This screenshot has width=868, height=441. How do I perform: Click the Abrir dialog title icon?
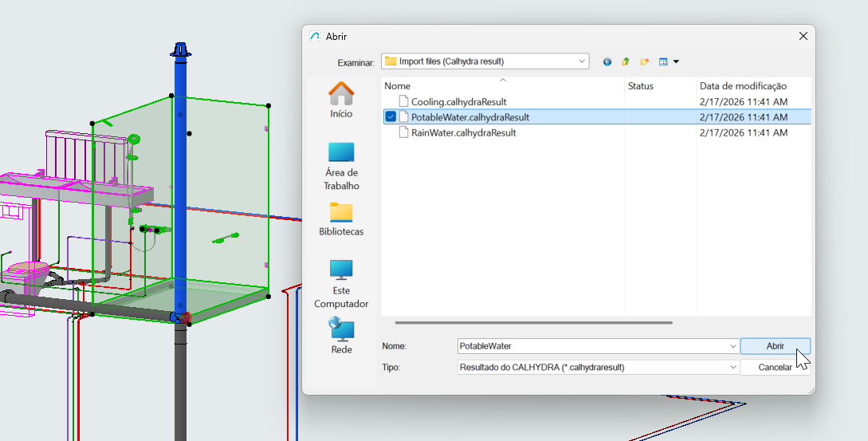(315, 37)
